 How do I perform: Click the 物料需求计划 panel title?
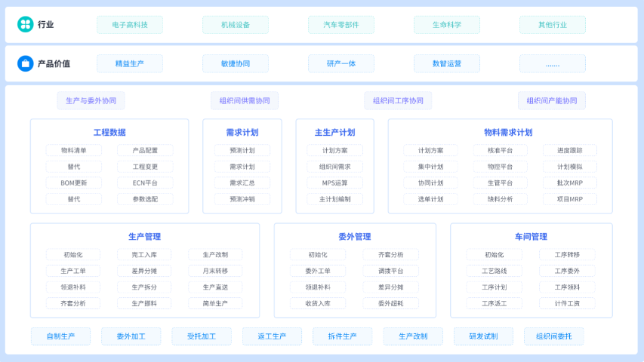point(508,132)
